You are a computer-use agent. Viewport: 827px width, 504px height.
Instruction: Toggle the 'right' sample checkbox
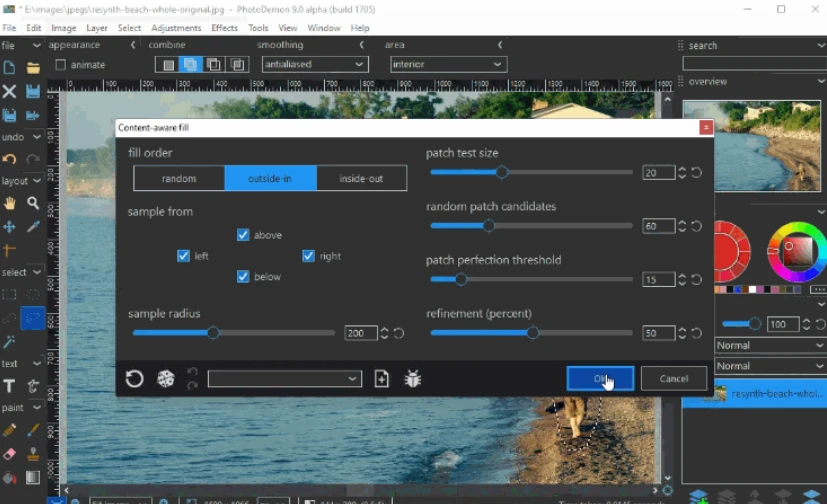click(309, 256)
